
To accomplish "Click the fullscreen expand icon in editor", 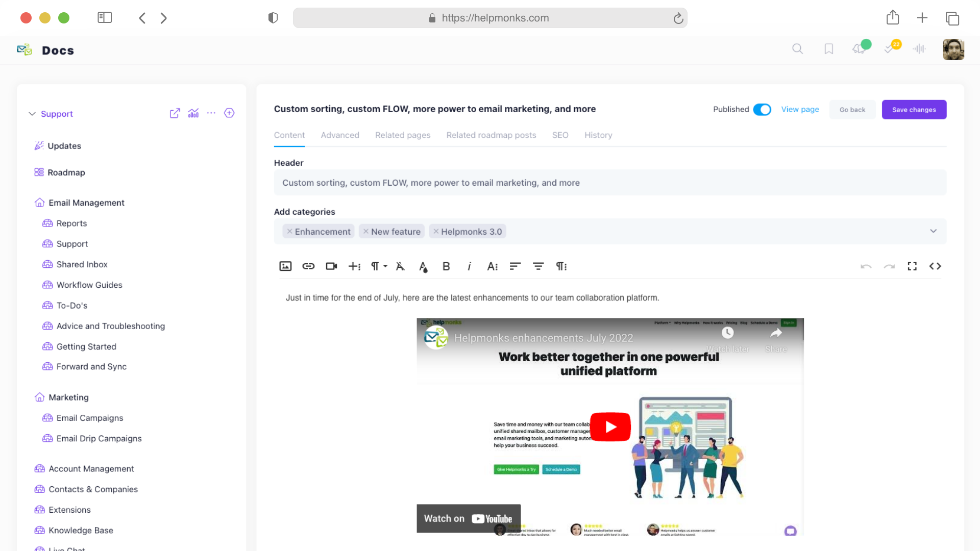I will coord(912,266).
